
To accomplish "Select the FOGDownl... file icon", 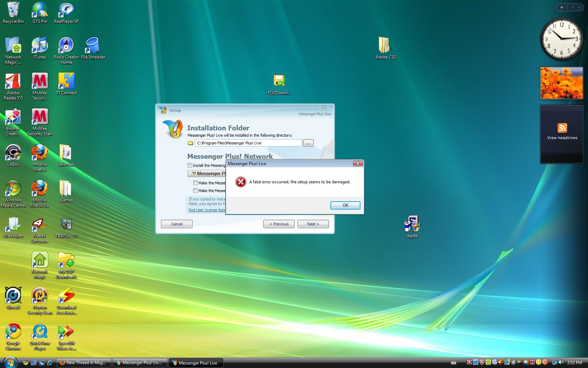I will [x=279, y=81].
